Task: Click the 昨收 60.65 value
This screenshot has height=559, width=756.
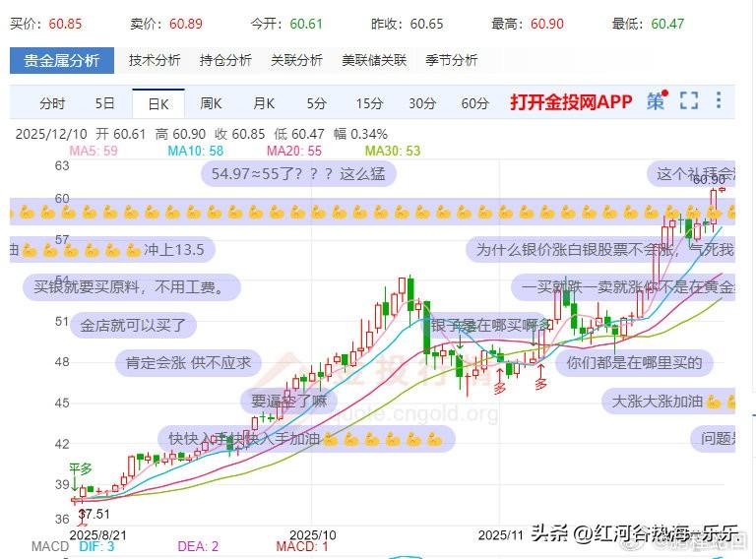Action: coord(407,24)
